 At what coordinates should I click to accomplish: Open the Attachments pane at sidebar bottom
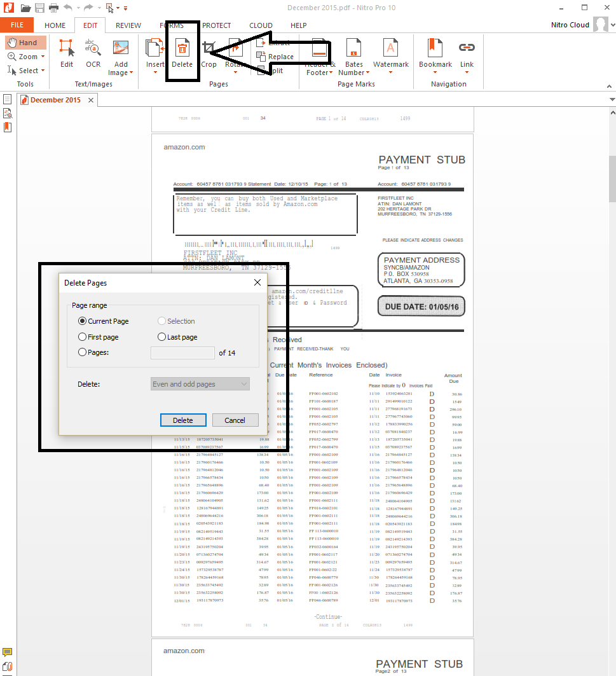(8, 666)
